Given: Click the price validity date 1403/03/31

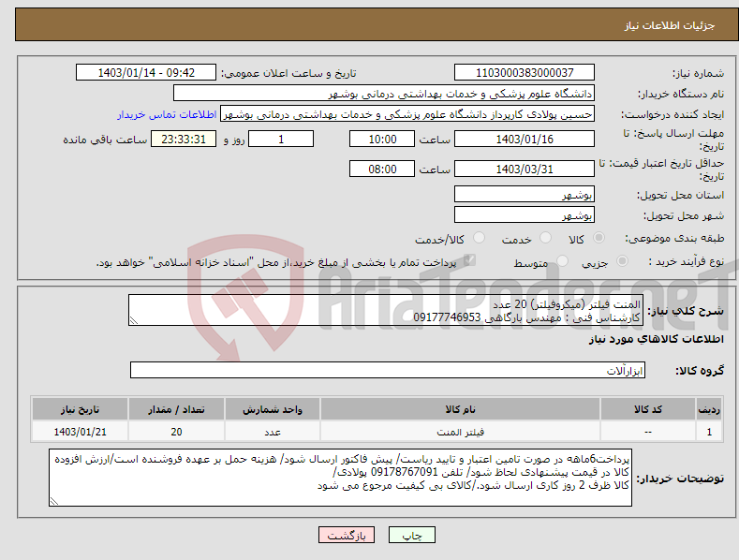Looking at the screenshot, I should tap(525, 169).
